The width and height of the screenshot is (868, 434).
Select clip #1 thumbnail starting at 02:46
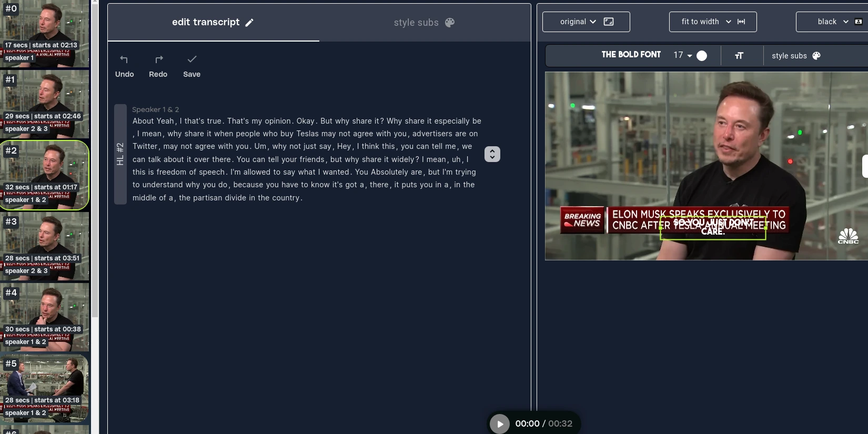[44, 104]
